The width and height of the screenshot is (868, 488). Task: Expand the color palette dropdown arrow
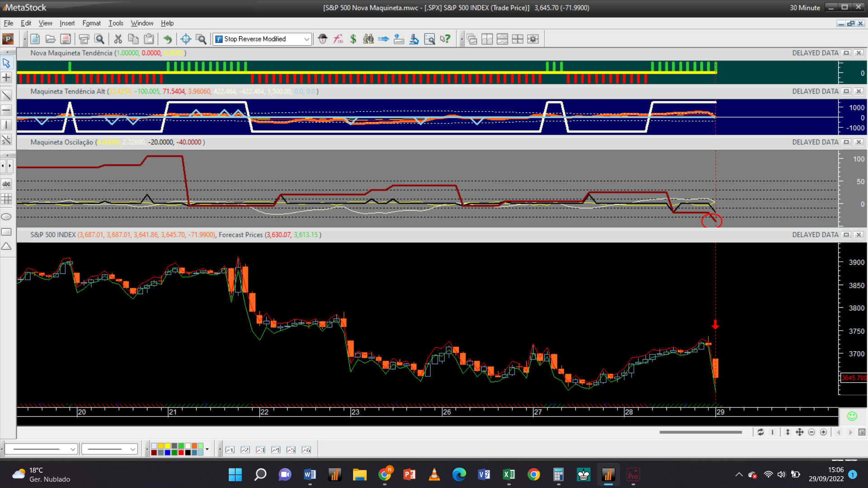(x=207, y=449)
